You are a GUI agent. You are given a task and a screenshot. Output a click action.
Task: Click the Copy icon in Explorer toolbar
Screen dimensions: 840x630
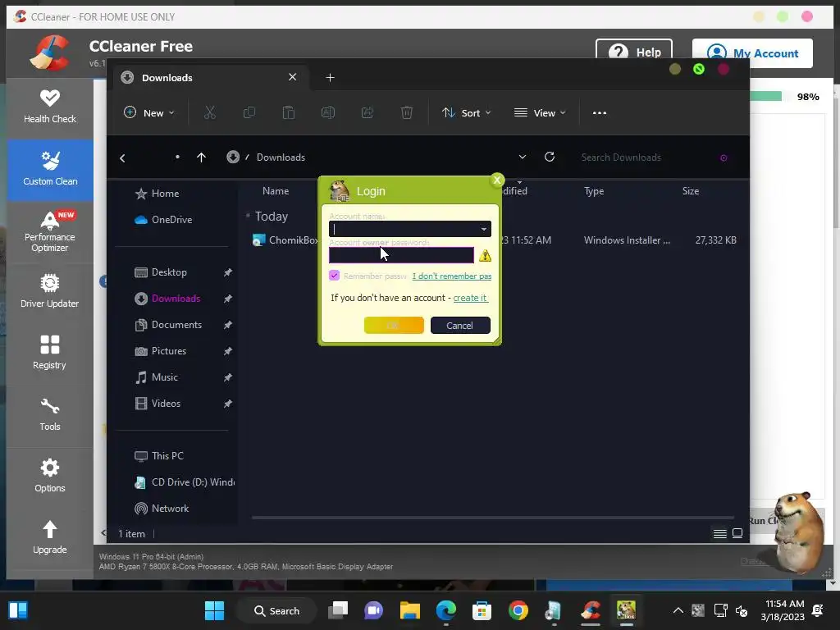click(249, 112)
